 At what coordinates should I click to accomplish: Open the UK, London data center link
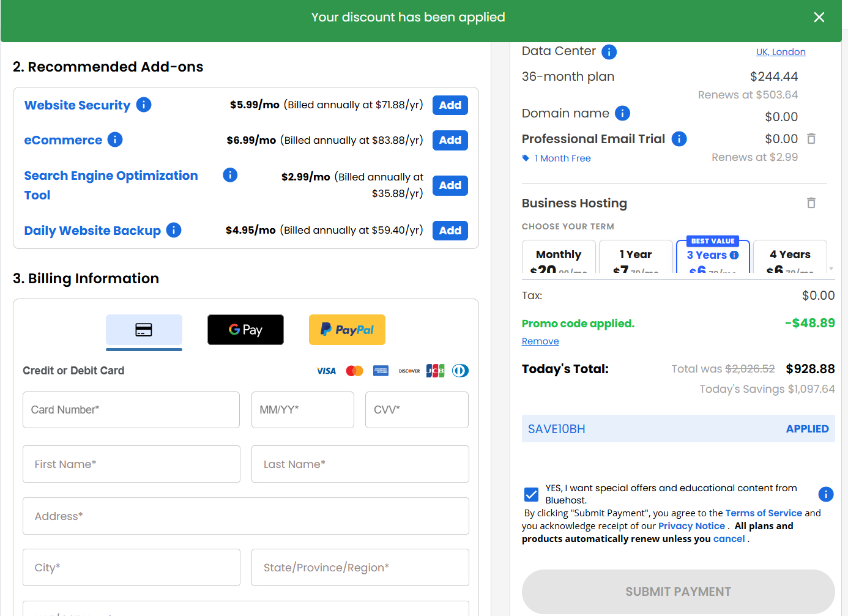pyautogui.click(x=781, y=52)
